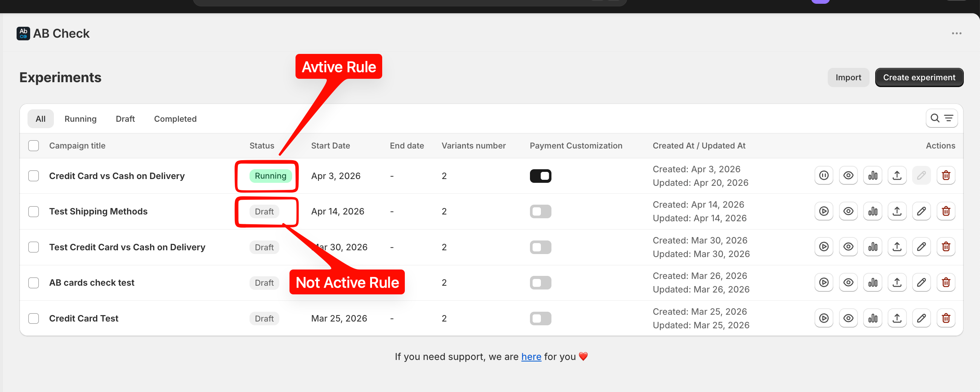Open the three-dots menu beside AB Check
This screenshot has width=980, height=392.
tap(956, 34)
